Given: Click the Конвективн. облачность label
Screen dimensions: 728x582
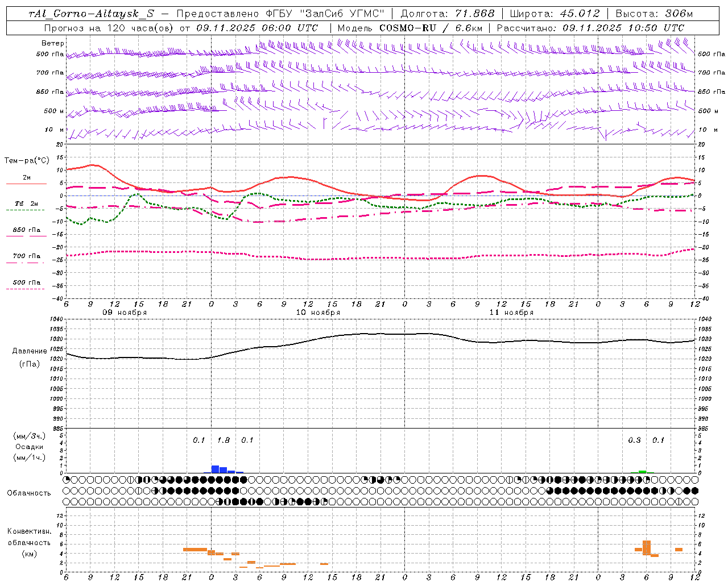Looking at the screenshot, I should (29, 537).
